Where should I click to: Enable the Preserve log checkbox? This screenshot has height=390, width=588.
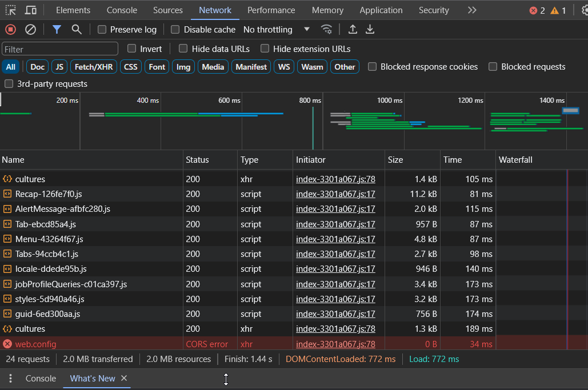(x=102, y=29)
